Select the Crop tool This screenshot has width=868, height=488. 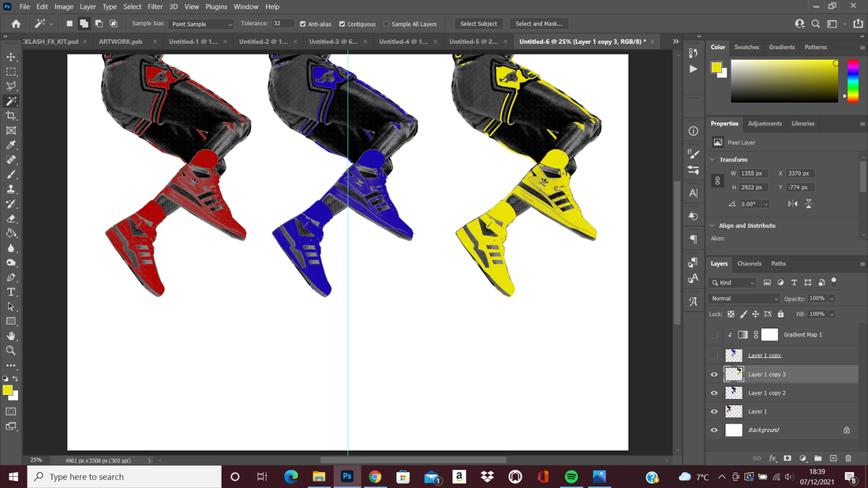[11, 116]
